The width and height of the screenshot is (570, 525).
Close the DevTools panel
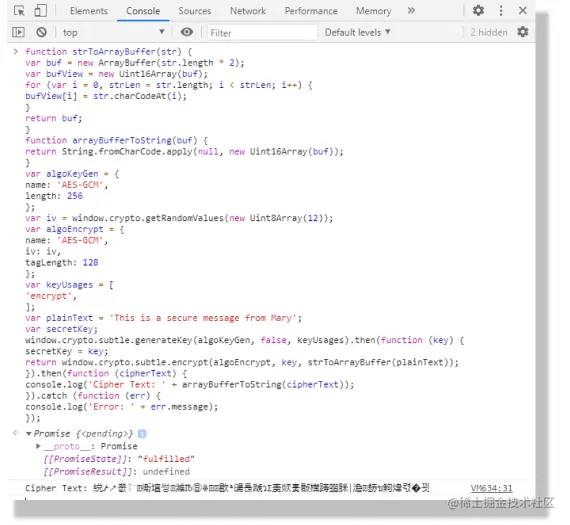(523, 11)
